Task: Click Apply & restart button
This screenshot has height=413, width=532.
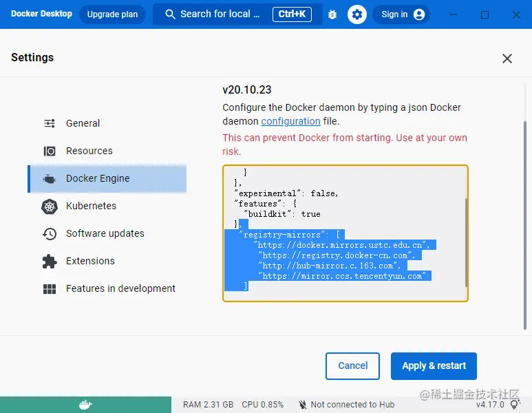Action: click(434, 366)
